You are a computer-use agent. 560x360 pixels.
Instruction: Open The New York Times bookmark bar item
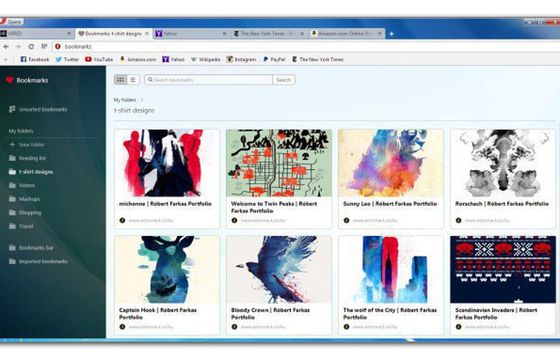[318, 59]
